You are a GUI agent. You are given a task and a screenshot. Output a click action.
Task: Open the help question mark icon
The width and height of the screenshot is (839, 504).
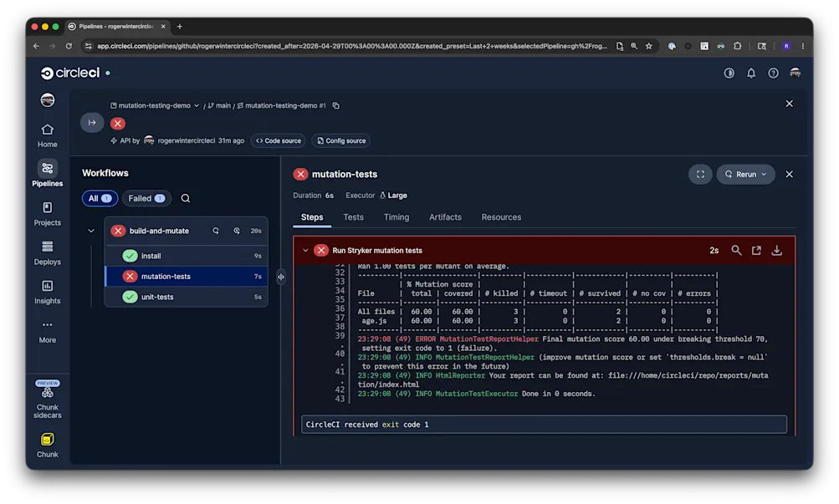point(773,73)
